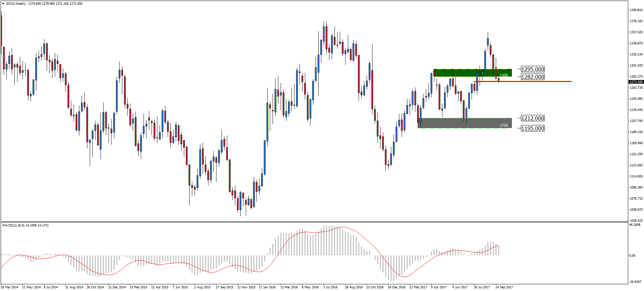The height and width of the screenshot is (291, 644).
Task: Click the 1700 text inside the gray zone
Action: point(504,125)
